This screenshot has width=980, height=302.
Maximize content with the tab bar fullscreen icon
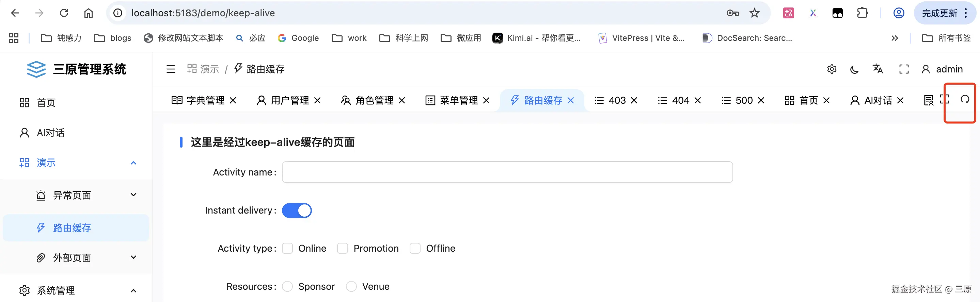tap(945, 100)
